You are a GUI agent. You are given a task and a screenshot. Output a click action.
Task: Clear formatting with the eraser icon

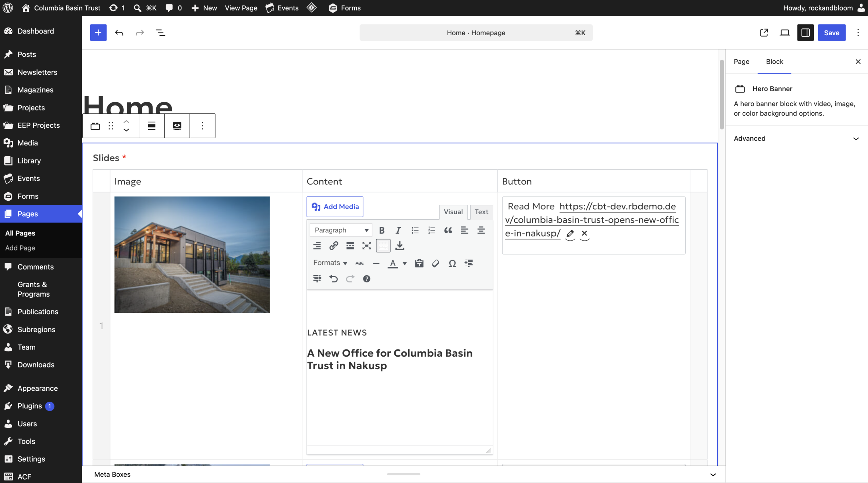pyautogui.click(x=436, y=263)
